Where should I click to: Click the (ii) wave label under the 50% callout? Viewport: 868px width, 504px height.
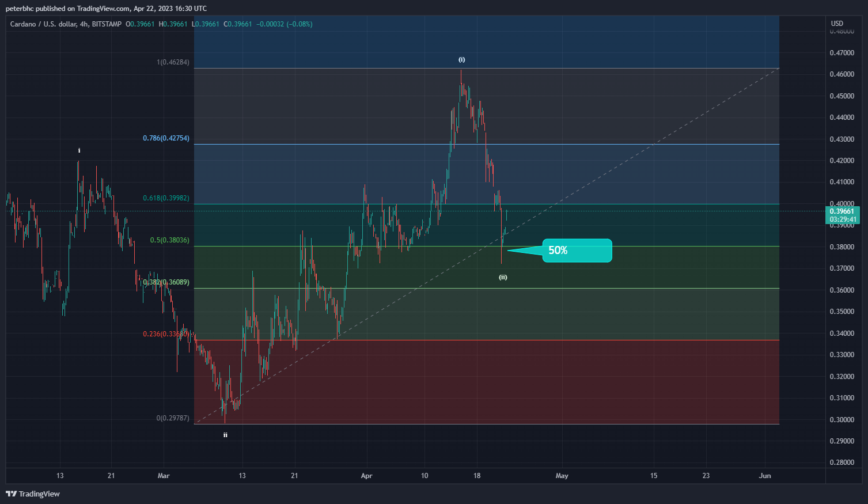[x=503, y=278]
